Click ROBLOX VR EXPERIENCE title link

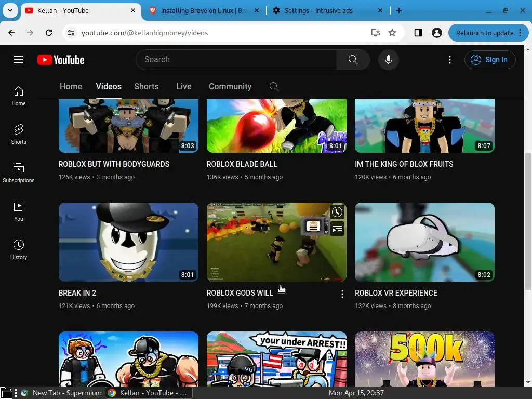(396, 293)
